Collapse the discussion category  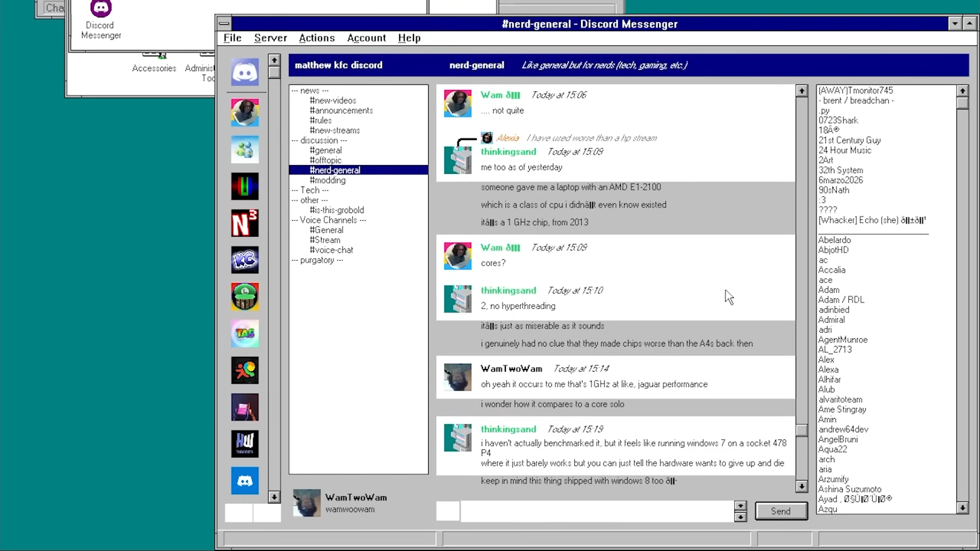click(x=319, y=140)
